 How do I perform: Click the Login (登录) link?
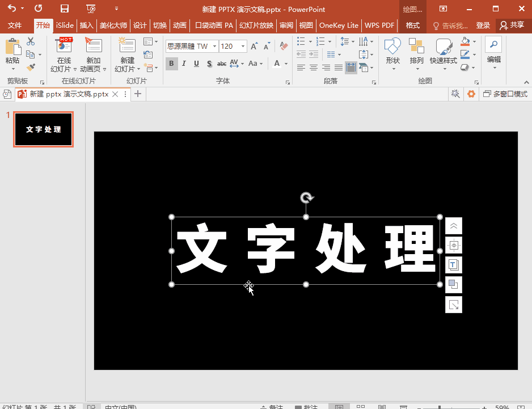tap(483, 26)
